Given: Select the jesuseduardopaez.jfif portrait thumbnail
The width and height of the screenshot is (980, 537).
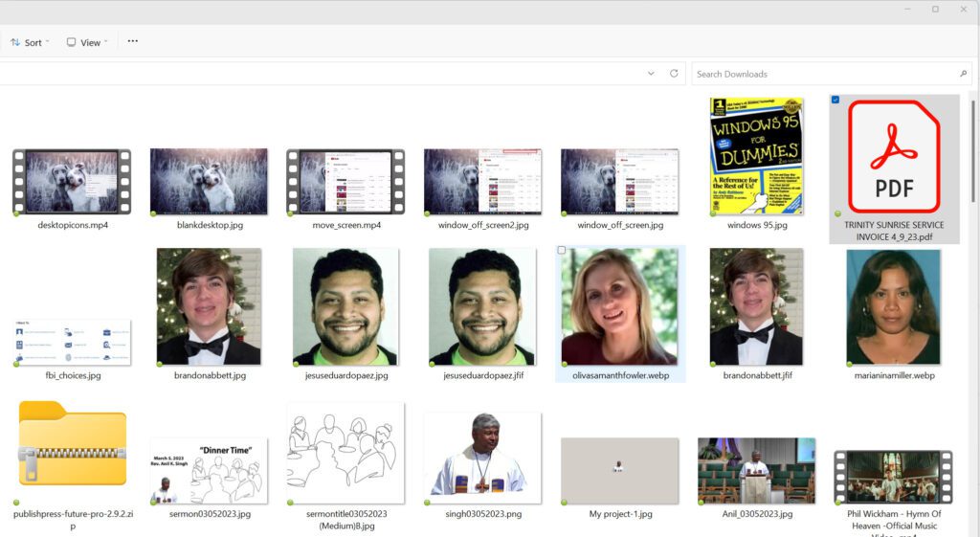Looking at the screenshot, I should pos(482,306).
